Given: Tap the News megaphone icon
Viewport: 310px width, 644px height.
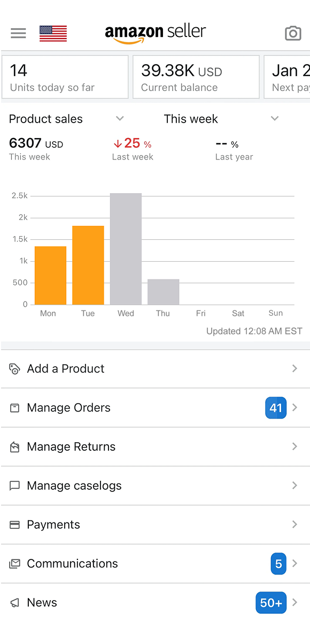Looking at the screenshot, I should coord(15,603).
